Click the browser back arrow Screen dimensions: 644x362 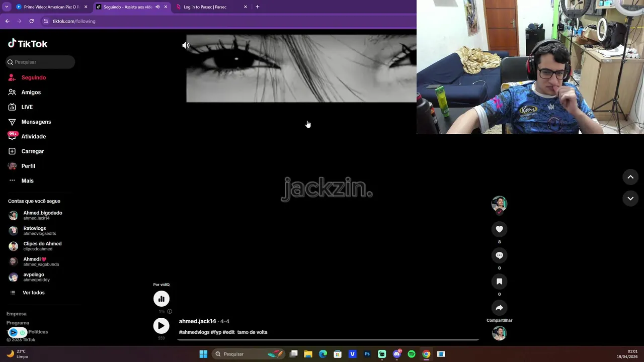pos(7,21)
